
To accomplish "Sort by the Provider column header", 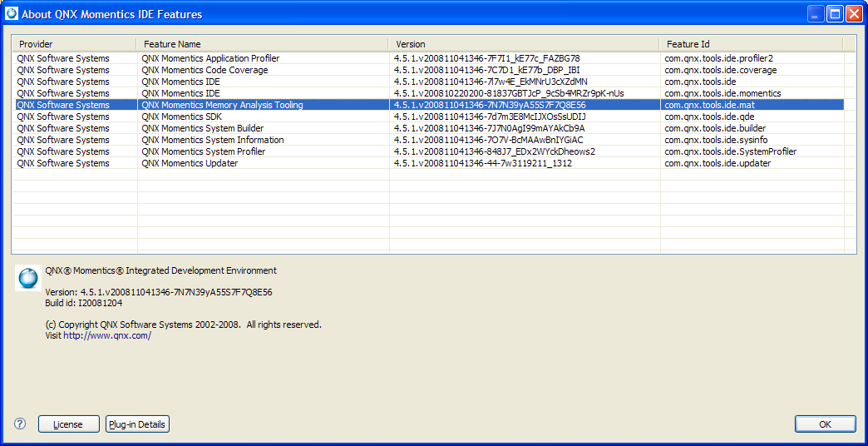I will coord(74,44).
